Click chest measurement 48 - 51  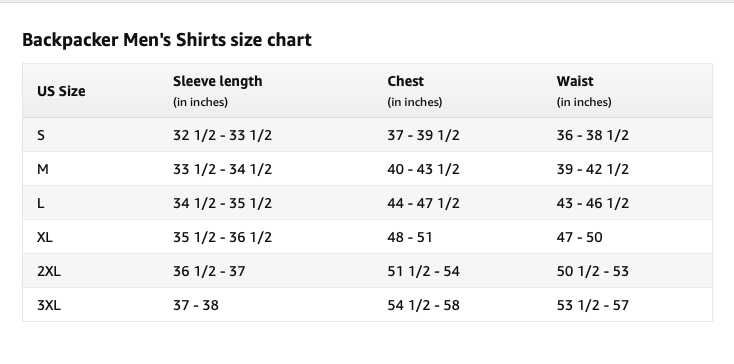tap(410, 237)
